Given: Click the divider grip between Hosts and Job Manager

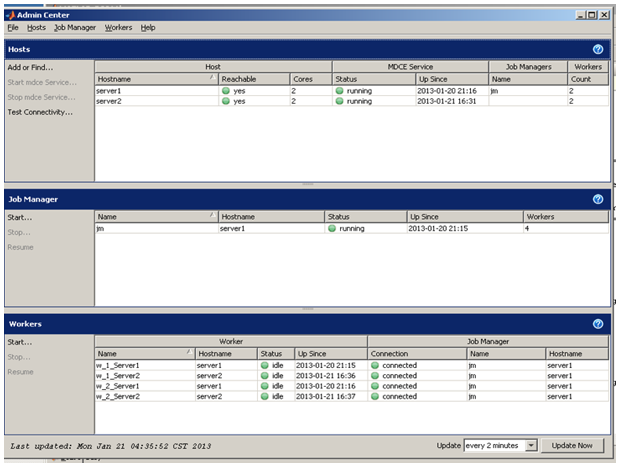Looking at the screenshot, I should [307, 184].
